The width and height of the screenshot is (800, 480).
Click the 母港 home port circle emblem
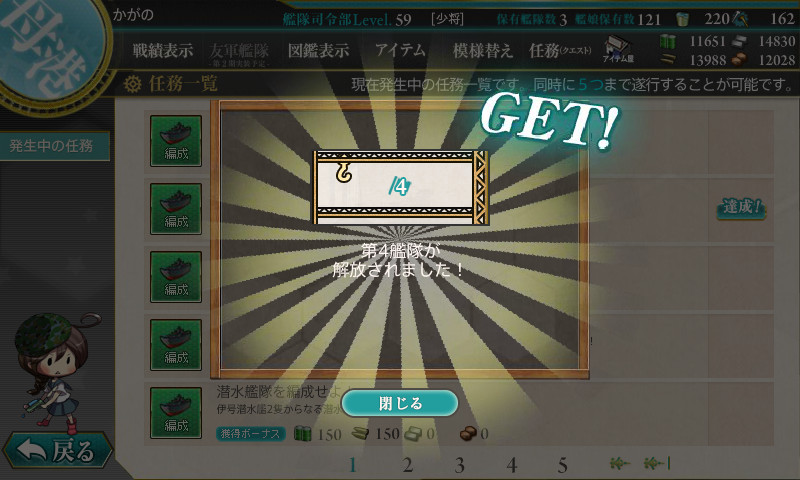(48, 48)
